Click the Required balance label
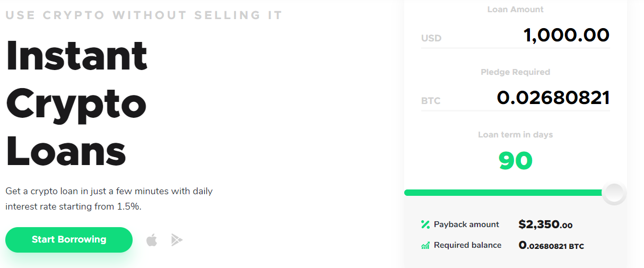This screenshot has width=644, height=268. [x=467, y=245]
